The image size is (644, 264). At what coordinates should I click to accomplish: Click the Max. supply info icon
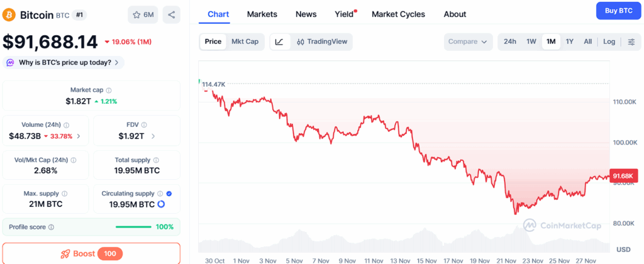tap(65, 194)
